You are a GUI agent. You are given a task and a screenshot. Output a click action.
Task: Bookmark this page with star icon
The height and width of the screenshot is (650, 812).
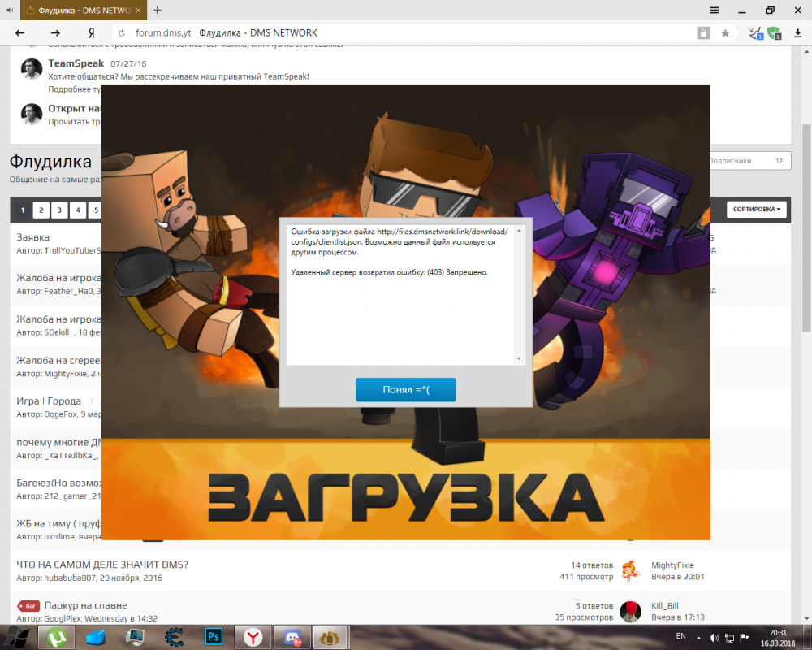point(725,33)
